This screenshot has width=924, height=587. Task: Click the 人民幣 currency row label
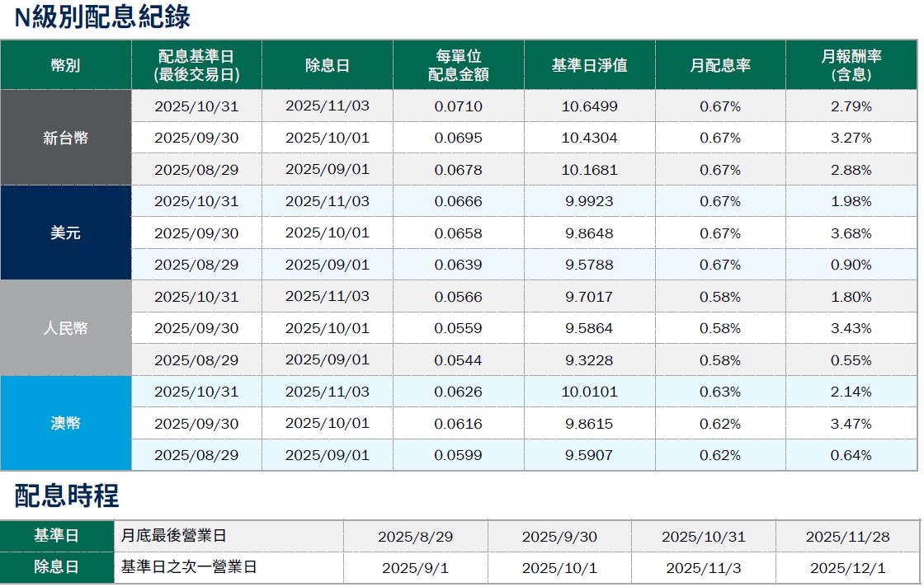coord(65,328)
